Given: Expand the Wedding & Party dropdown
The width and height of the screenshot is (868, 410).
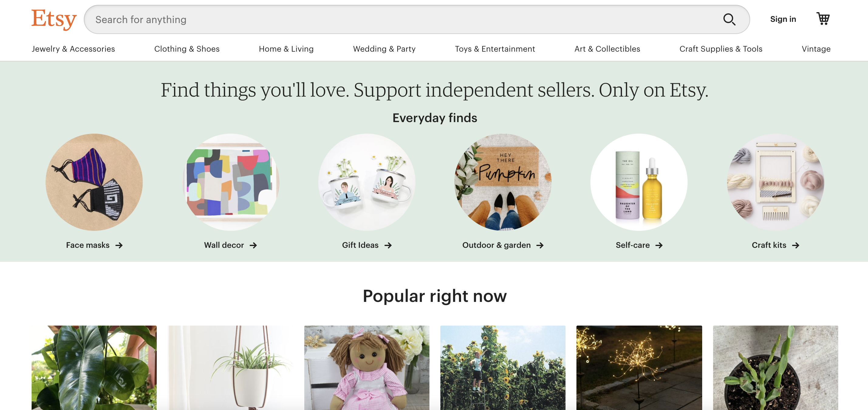Looking at the screenshot, I should (x=384, y=49).
